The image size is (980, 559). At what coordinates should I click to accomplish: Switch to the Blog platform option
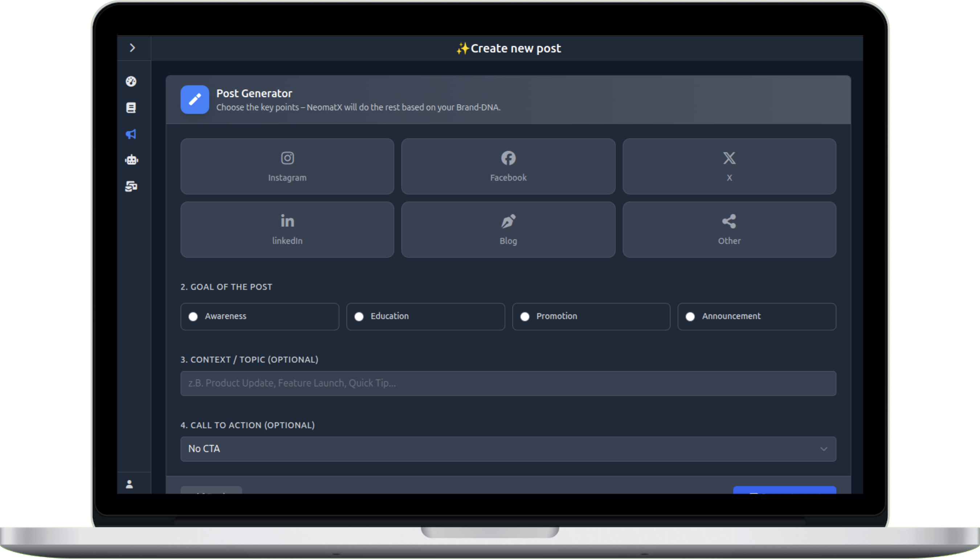[x=507, y=229]
